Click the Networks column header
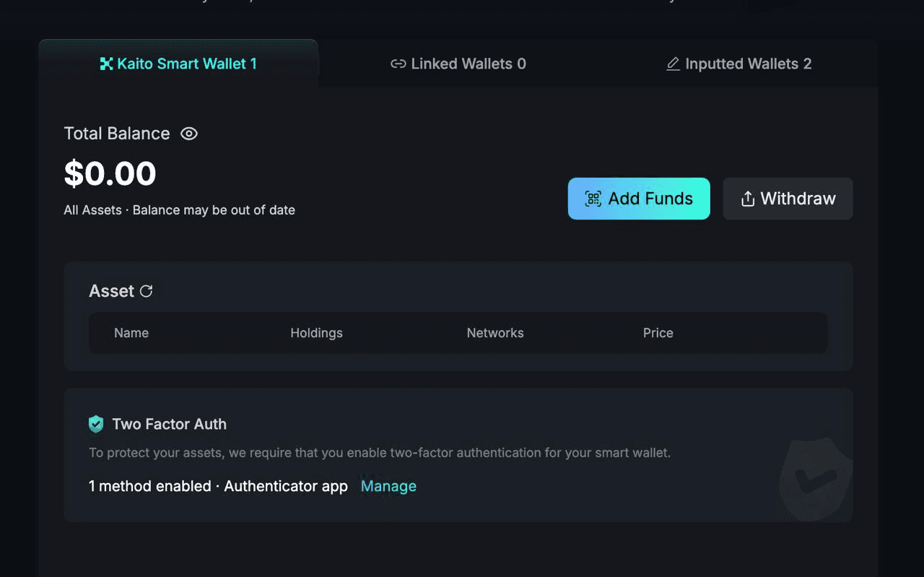The height and width of the screenshot is (577, 924). pyautogui.click(x=495, y=333)
